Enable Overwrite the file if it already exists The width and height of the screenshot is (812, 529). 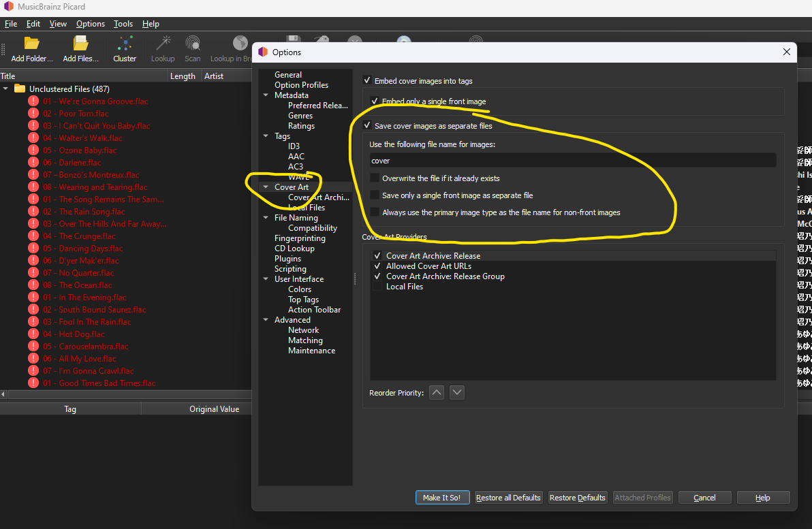tap(375, 178)
